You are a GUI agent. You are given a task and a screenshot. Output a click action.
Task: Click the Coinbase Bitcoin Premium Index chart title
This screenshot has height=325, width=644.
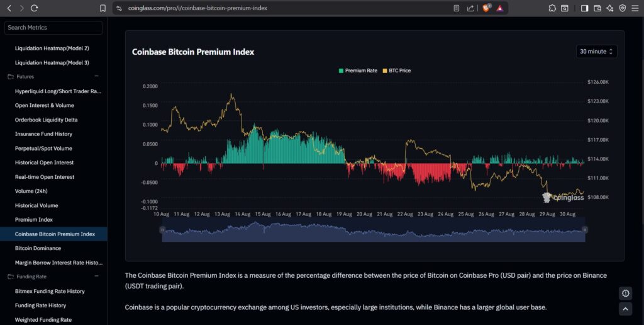[193, 52]
